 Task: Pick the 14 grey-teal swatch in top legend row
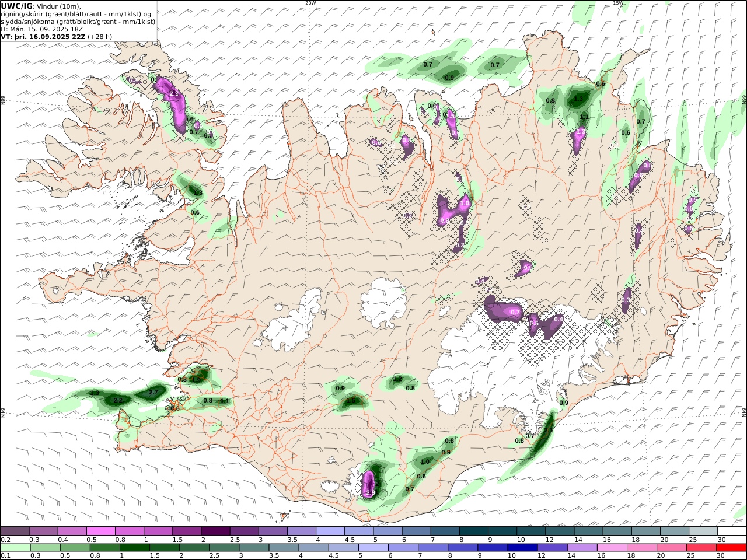click(x=588, y=531)
